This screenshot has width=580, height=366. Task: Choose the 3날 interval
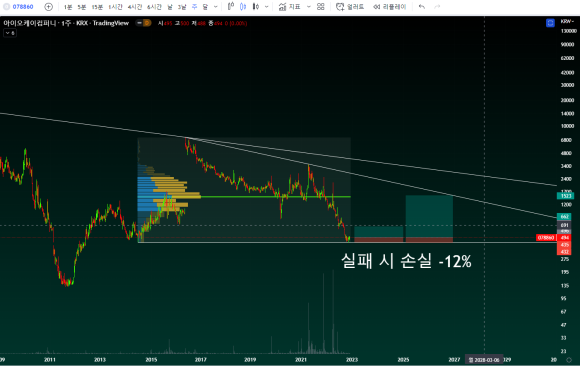[x=182, y=7]
